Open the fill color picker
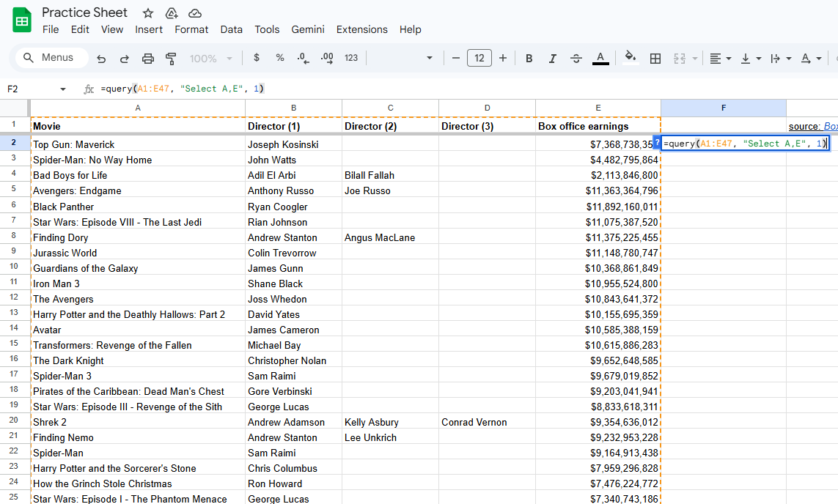 (x=631, y=57)
